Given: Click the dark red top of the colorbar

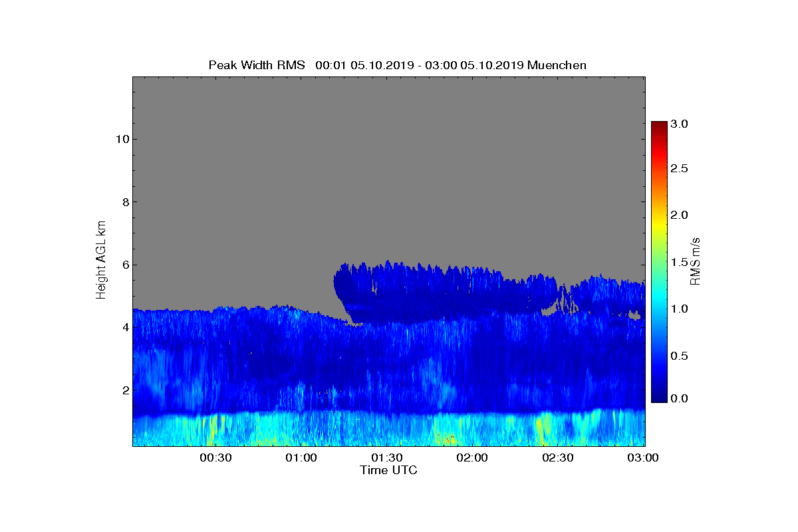Looking at the screenshot, I should [659, 126].
